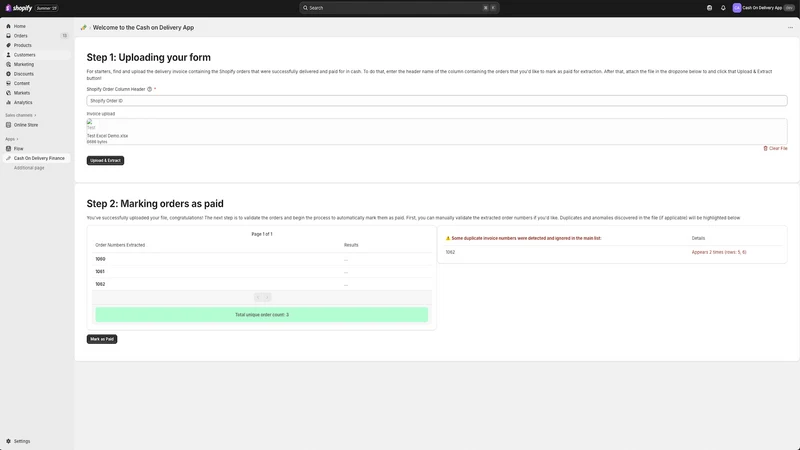This screenshot has height=450, width=800.
Task: Click the Markets globe icon
Action: (8, 93)
